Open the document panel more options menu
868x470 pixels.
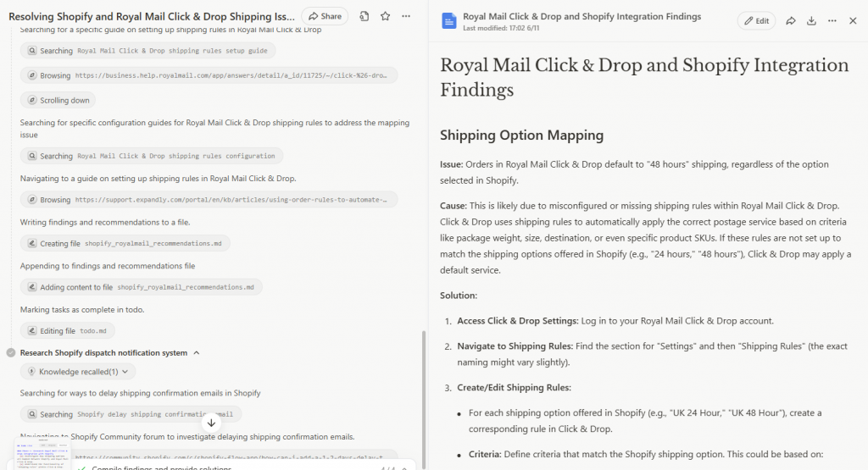[832, 20]
